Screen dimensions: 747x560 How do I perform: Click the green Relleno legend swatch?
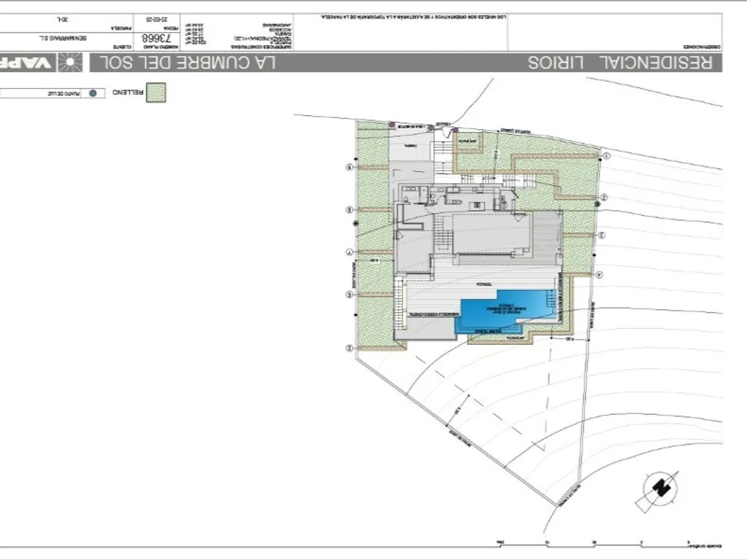point(156,93)
